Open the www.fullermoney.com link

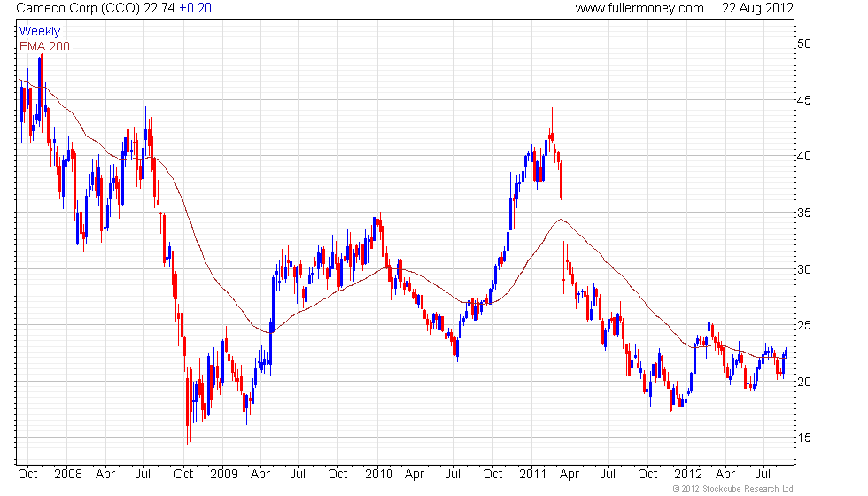pos(639,8)
